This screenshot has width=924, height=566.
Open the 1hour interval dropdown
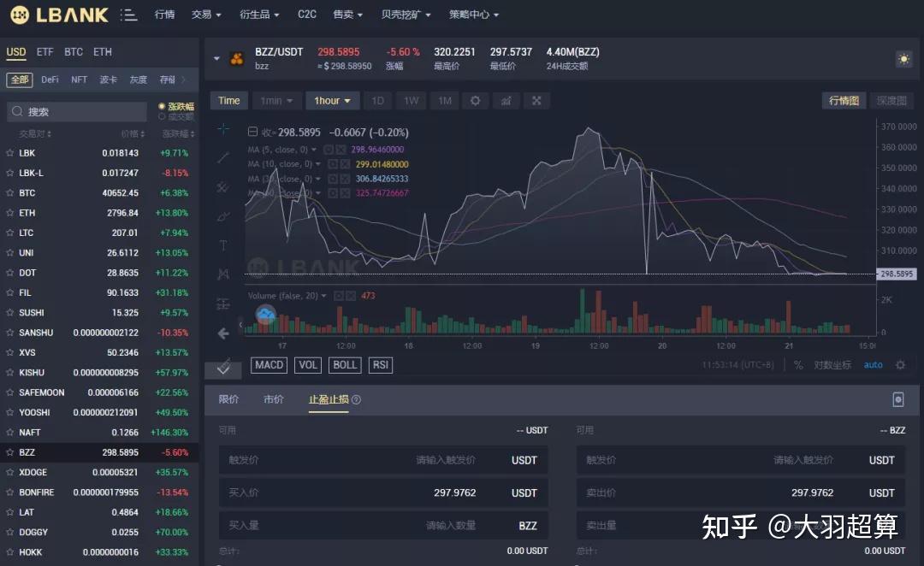tap(332, 101)
